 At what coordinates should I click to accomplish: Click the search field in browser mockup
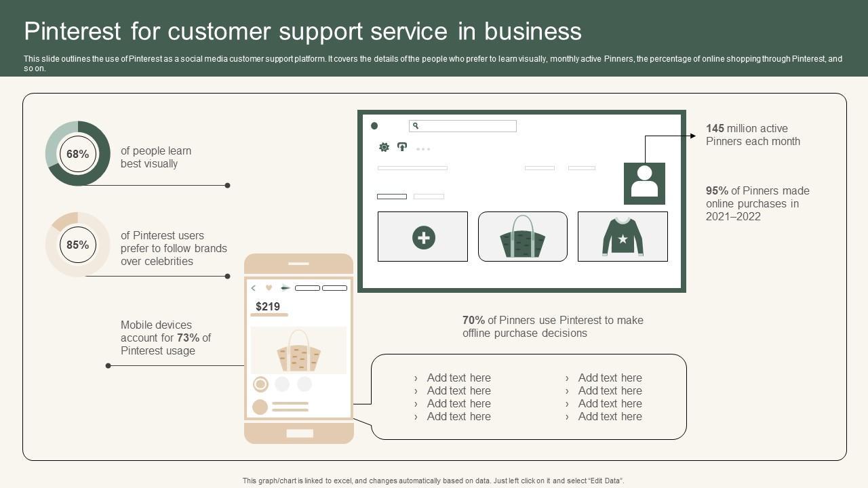click(462, 126)
